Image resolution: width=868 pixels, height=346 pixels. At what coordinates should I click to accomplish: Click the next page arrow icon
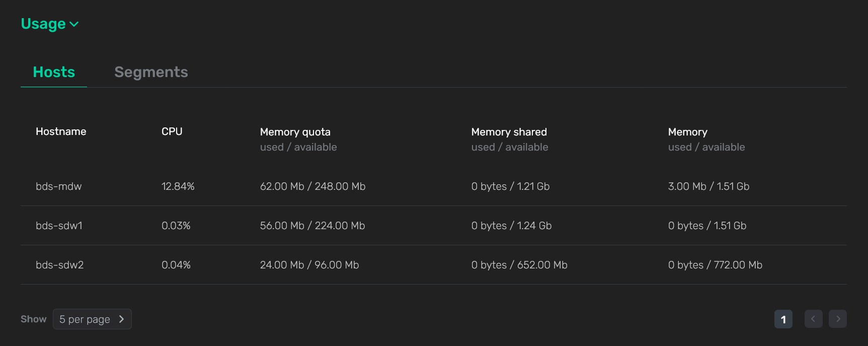tap(838, 319)
